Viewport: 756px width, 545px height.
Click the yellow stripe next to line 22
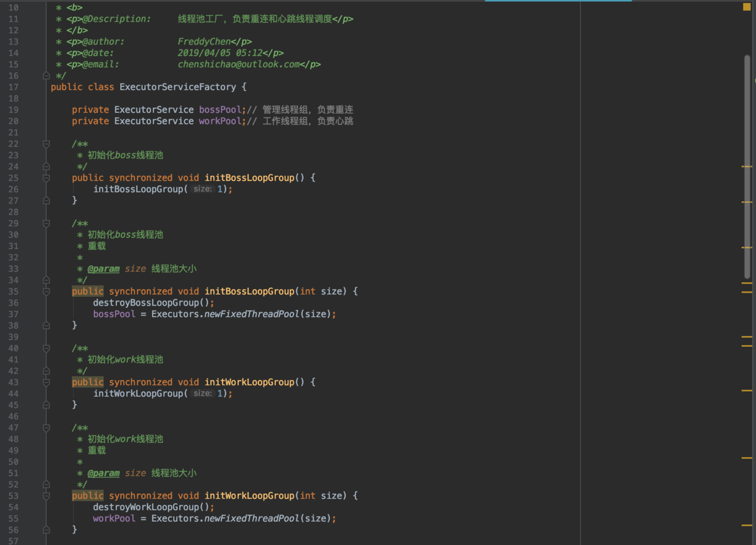coord(745,165)
